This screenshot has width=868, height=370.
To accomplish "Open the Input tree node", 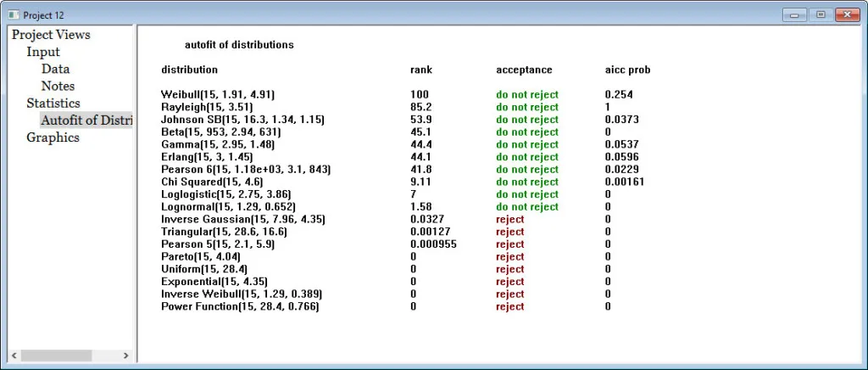I will tap(43, 52).
